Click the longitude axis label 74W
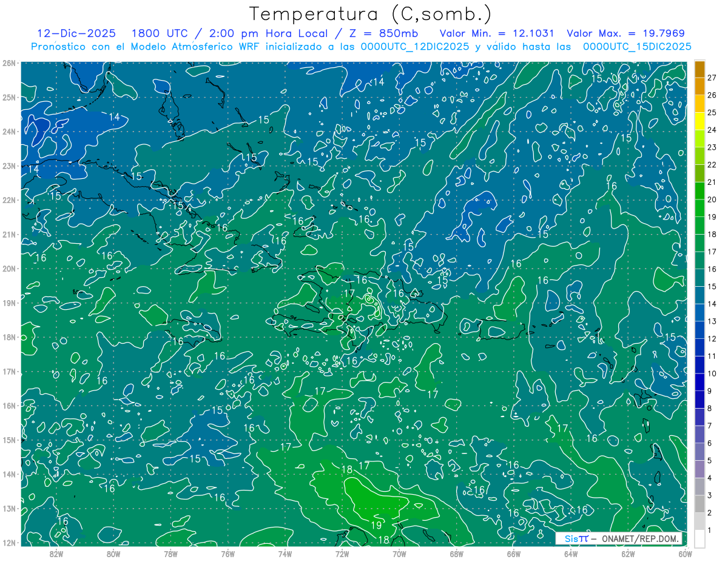The height and width of the screenshot is (562, 728). click(x=285, y=554)
